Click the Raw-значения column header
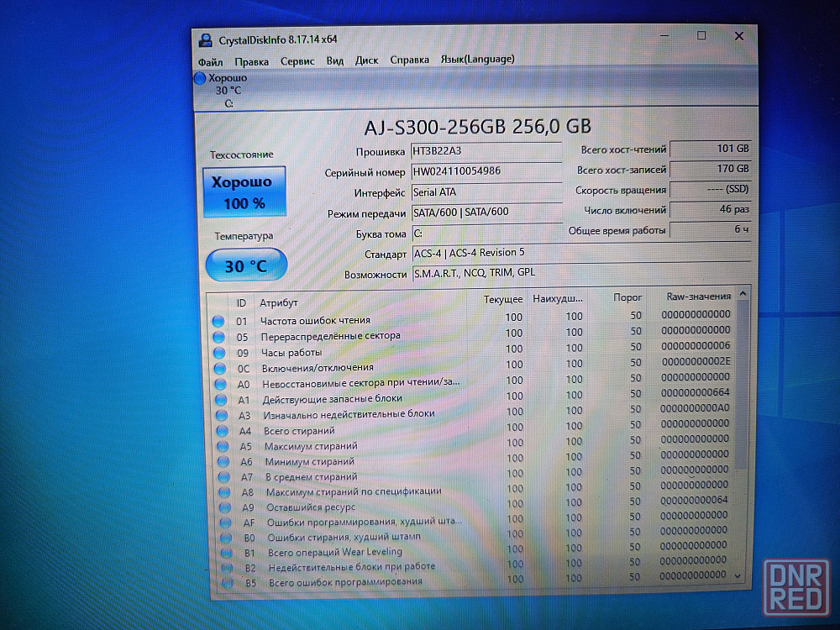Image resolution: width=840 pixels, height=630 pixels. 699,297
